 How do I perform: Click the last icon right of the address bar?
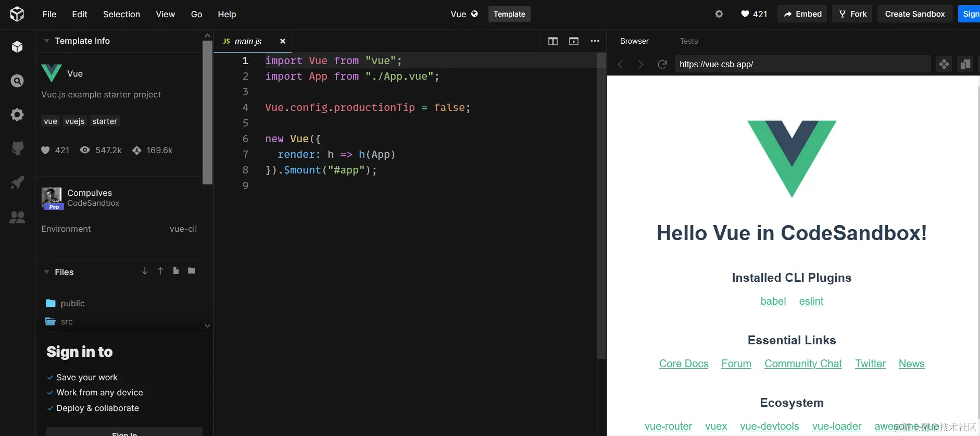pos(965,65)
